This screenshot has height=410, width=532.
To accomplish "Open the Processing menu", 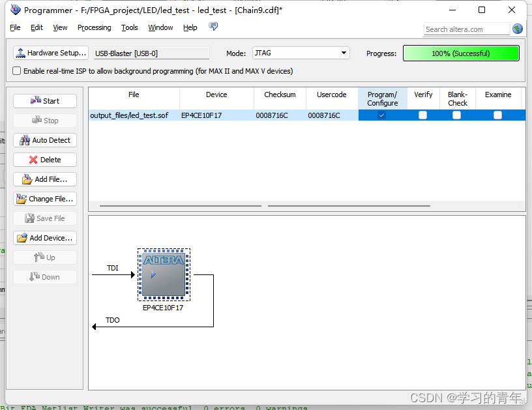I will (x=94, y=27).
